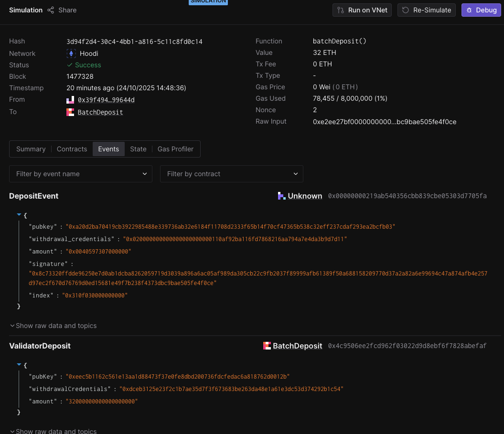The image size is (504, 434).
Task: Open the 0x39f494…99644d sender address link
Action: click(106, 100)
